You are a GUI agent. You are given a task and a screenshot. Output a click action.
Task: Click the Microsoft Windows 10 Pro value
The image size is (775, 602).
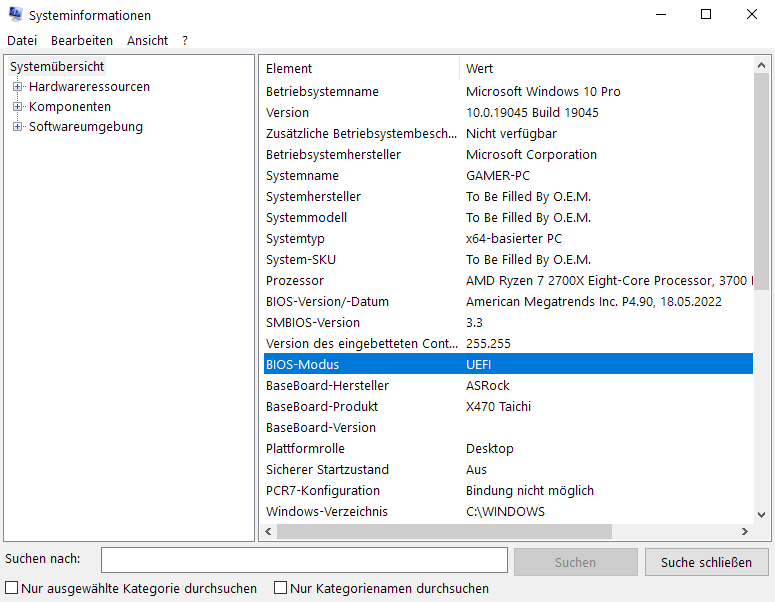tap(543, 91)
